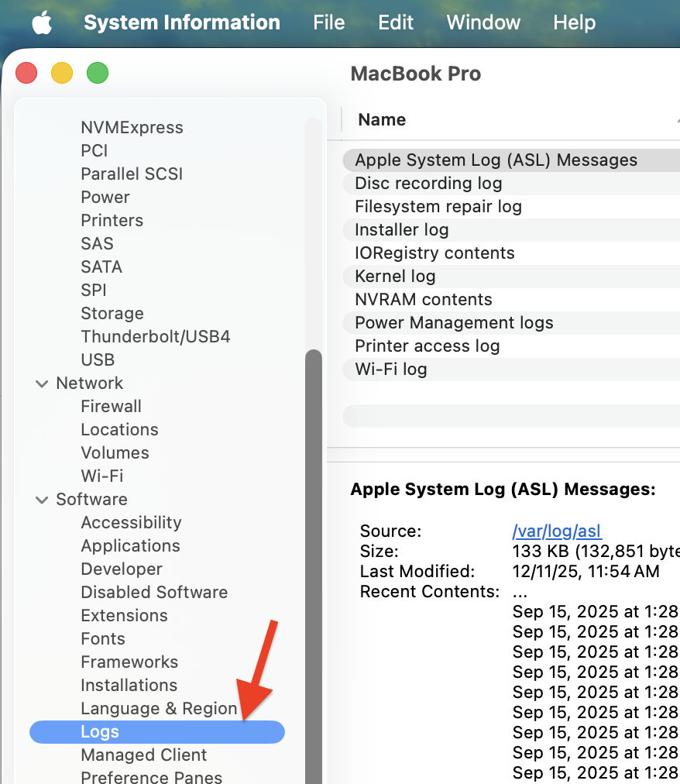This screenshot has width=680, height=784.
Task: Click the 12/11/25, 11:54 AM modified date
Action: [x=586, y=572]
